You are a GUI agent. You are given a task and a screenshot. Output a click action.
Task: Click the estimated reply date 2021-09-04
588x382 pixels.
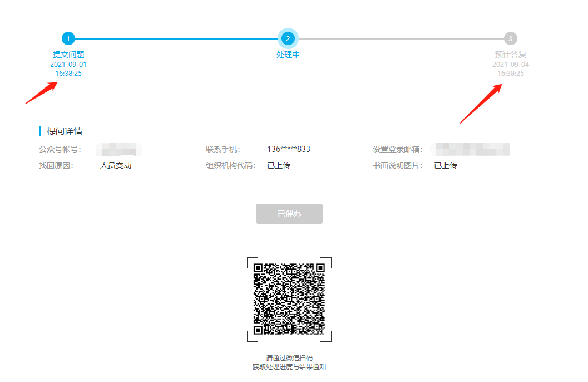click(x=510, y=65)
